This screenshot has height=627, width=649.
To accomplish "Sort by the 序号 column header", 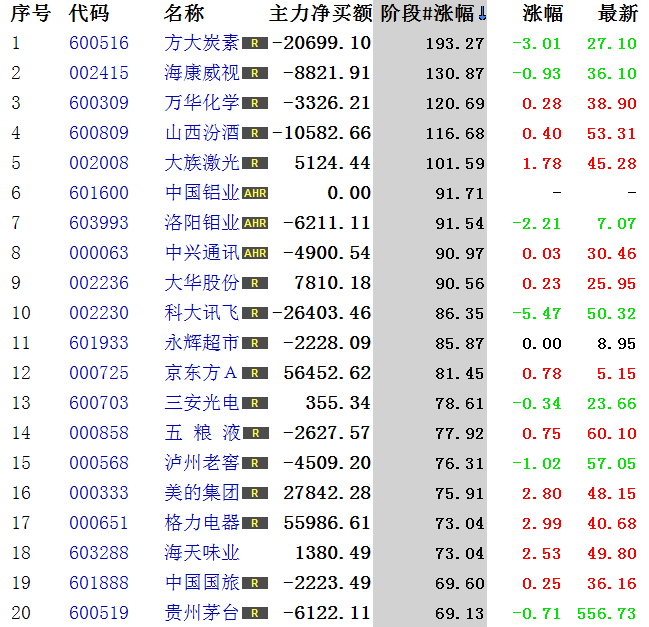I will (x=31, y=13).
